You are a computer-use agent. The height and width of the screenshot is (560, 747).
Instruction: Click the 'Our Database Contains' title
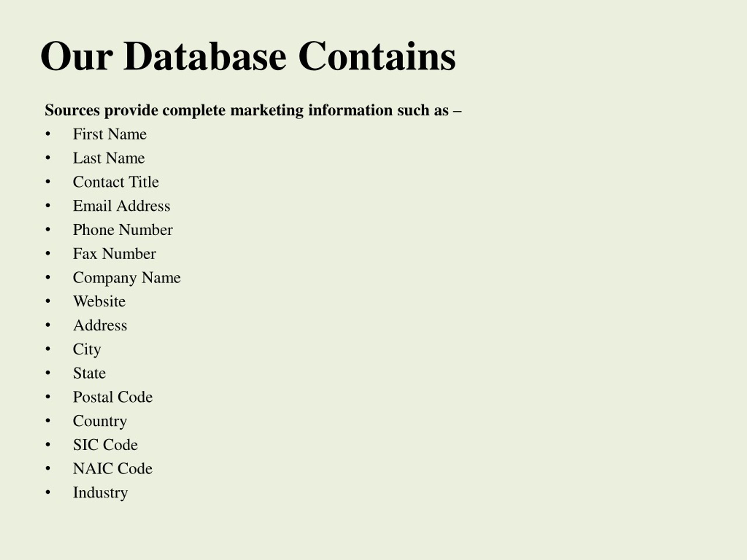coord(248,56)
